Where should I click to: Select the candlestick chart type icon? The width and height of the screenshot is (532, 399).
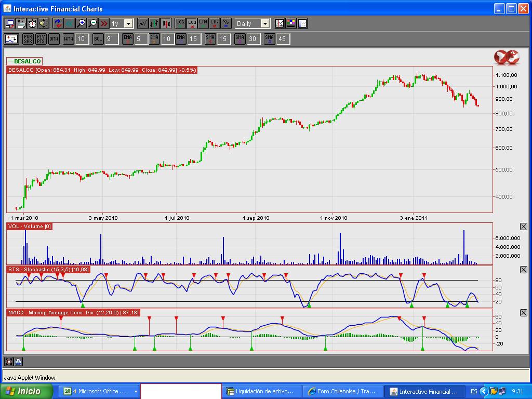coord(166,23)
